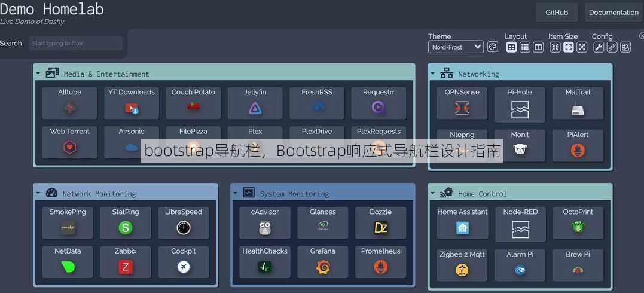Collapse the System Monitoring section

(236, 194)
